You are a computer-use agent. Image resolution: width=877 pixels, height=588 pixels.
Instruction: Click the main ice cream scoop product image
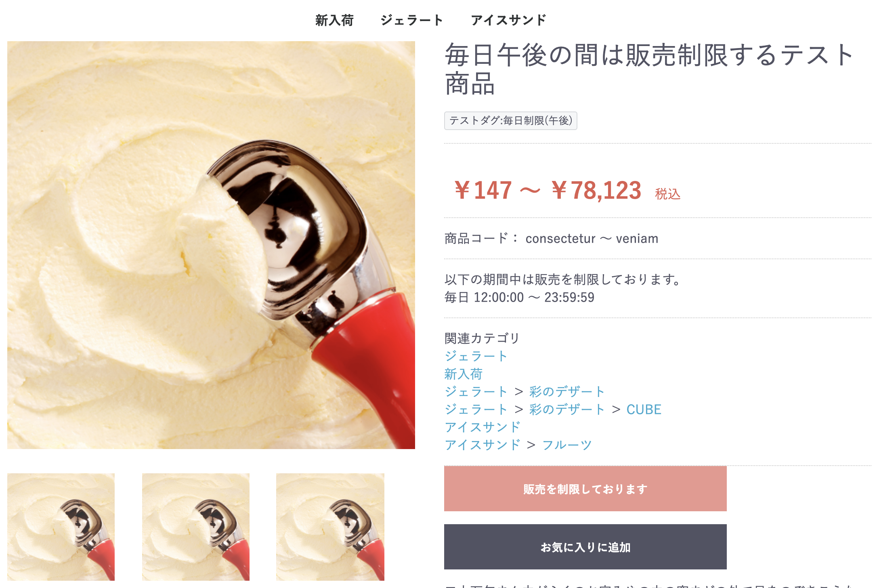(211, 245)
